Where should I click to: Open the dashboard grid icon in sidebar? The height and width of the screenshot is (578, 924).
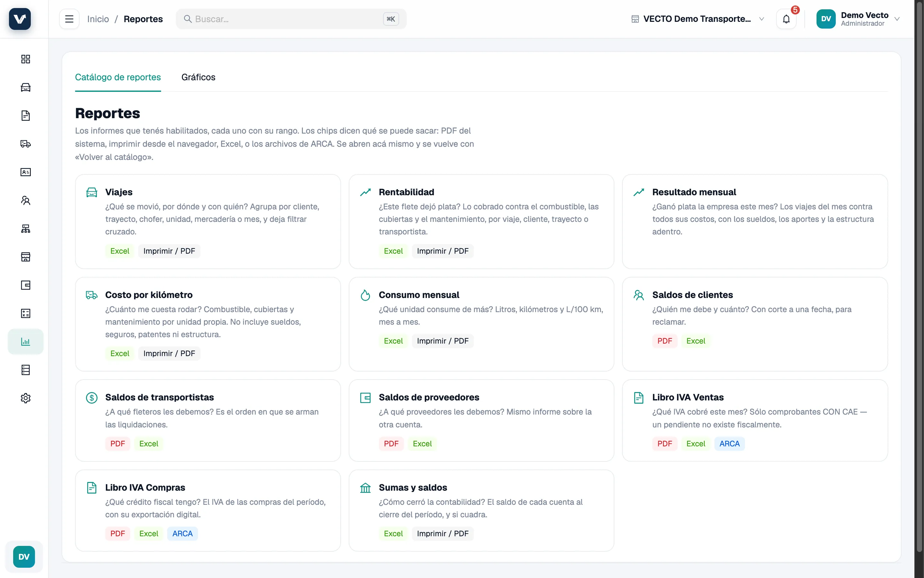26,59
